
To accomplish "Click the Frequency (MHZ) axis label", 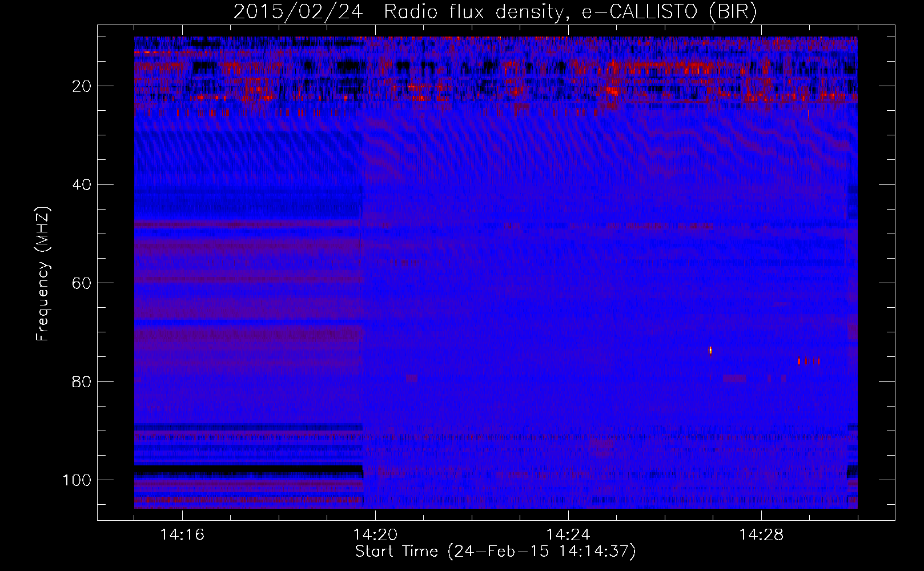I will coord(43,274).
